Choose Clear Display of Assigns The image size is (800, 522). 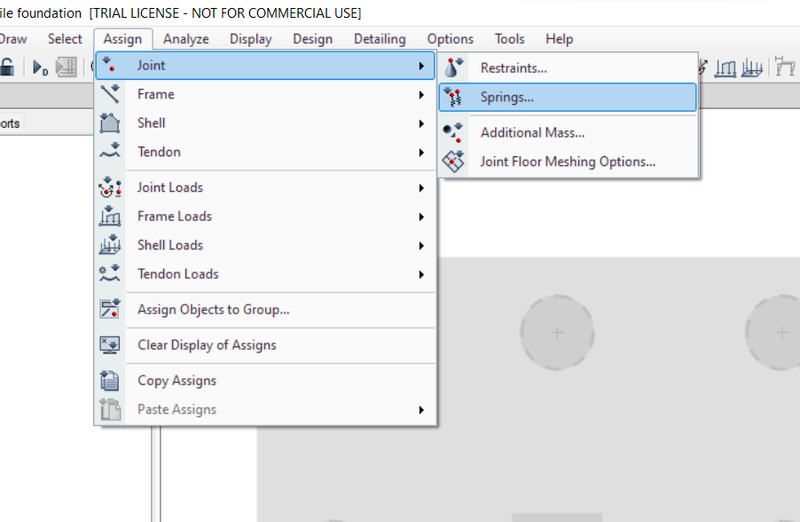click(x=265, y=345)
